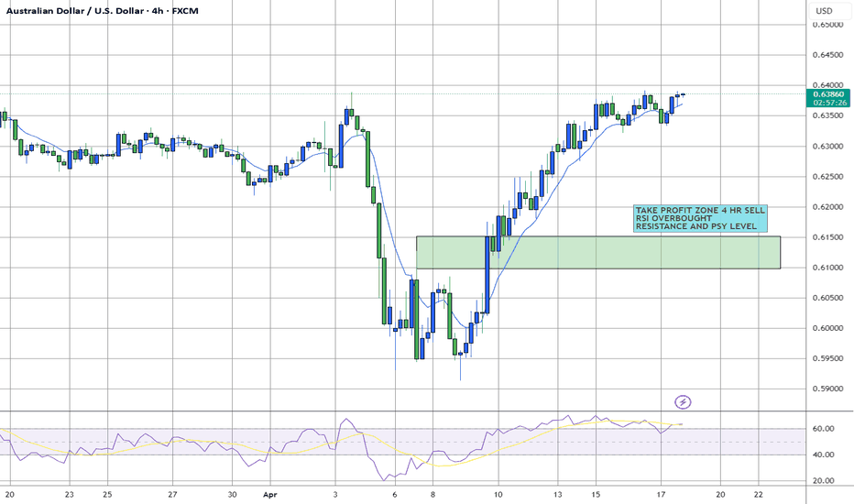854x504 pixels.
Task: Click the date label 3 on time axis
Action: pyautogui.click(x=335, y=495)
